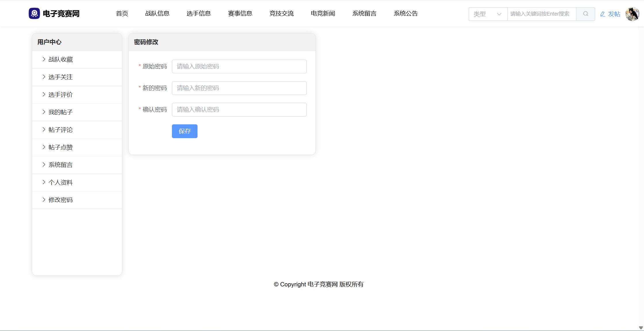Expand the 个人资料 sidebar item
Viewport: 644px width, 331px height.
[x=60, y=182]
